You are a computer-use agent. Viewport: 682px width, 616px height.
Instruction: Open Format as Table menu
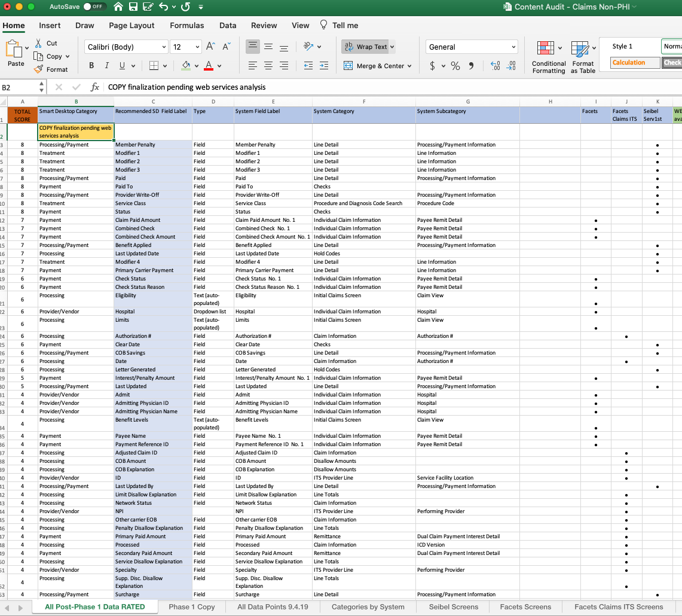[x=583, y=57]
